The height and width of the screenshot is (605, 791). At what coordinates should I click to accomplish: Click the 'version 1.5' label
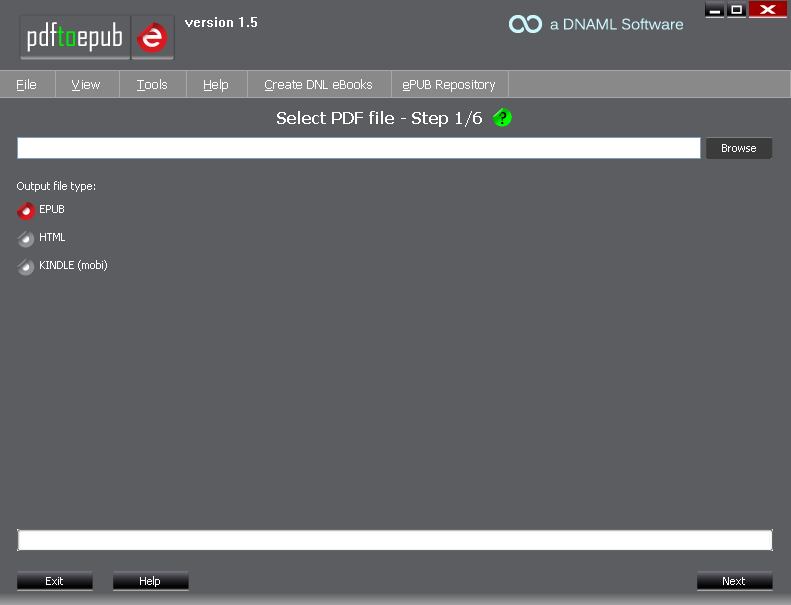(x=221, y=22)
